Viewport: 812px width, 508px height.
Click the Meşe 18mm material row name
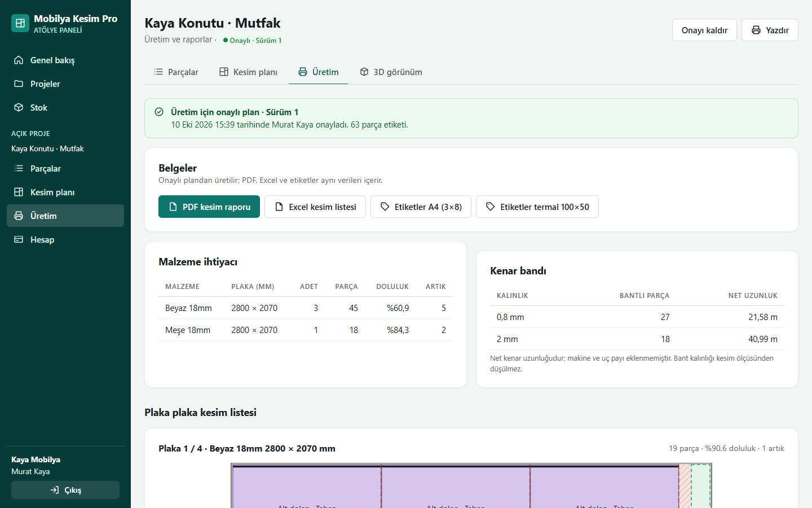188,330
